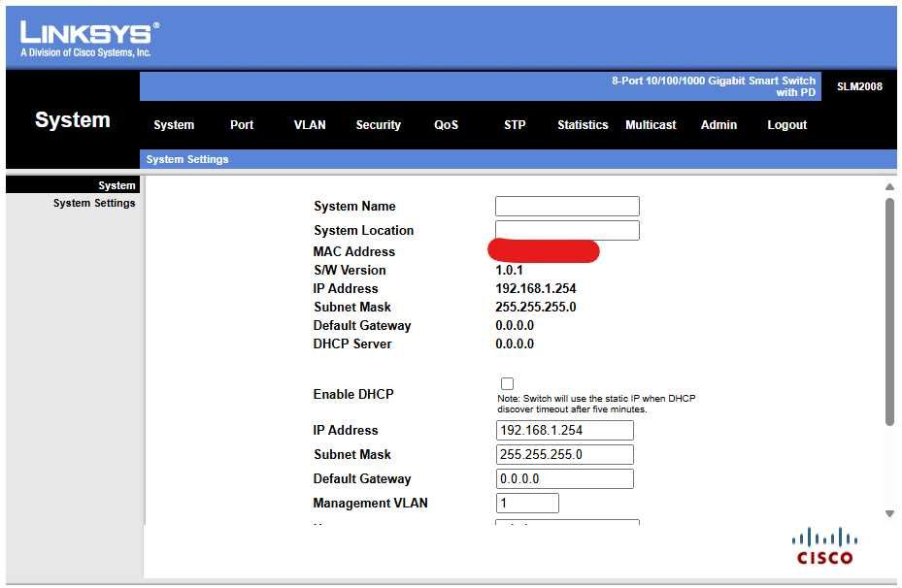Click the vertical scrollbar thumb

click(x=889, y=311)
